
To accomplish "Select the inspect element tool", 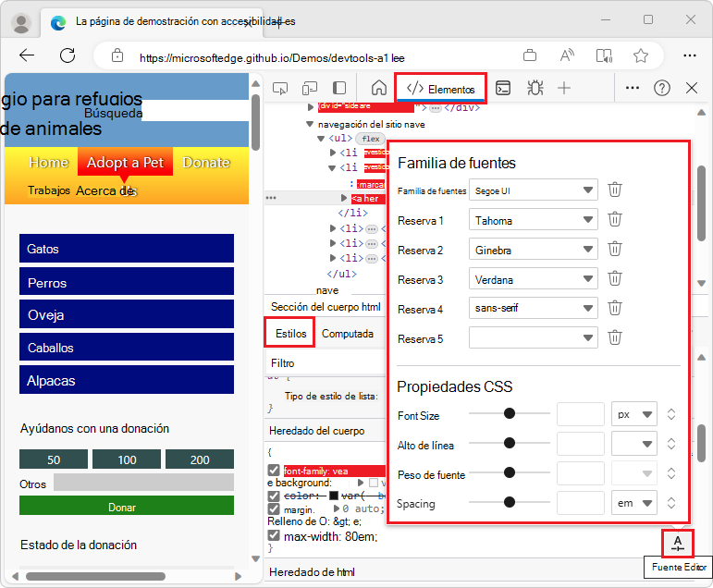I will pos(280,88).
